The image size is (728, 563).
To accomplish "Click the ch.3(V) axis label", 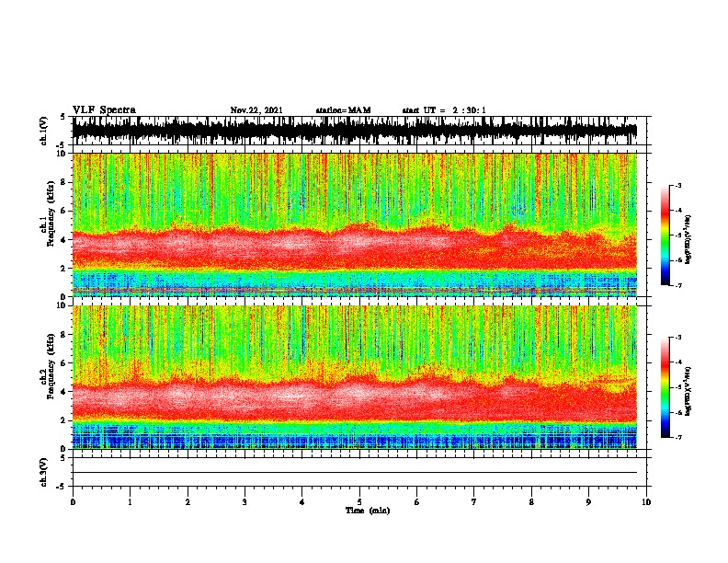I will [44, 472].
